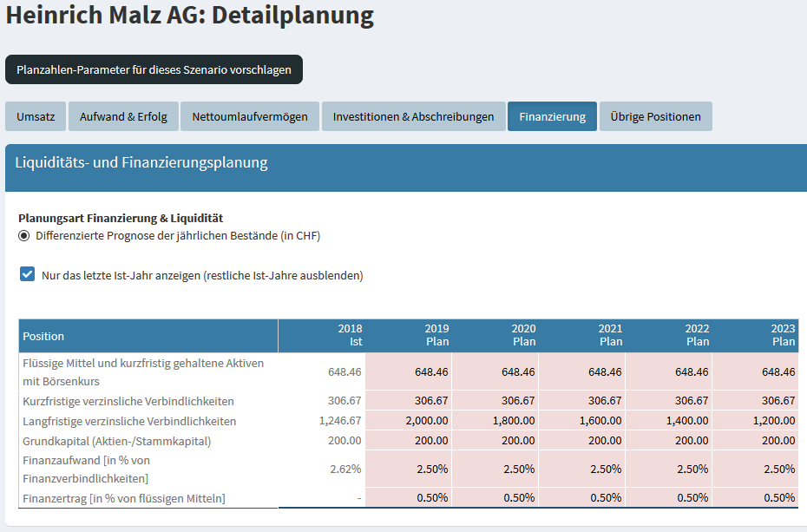This screenshot has height=532, width=807.
Task: Select the 2021 Finanzertrag percentage cell
Action: [582, 497]
